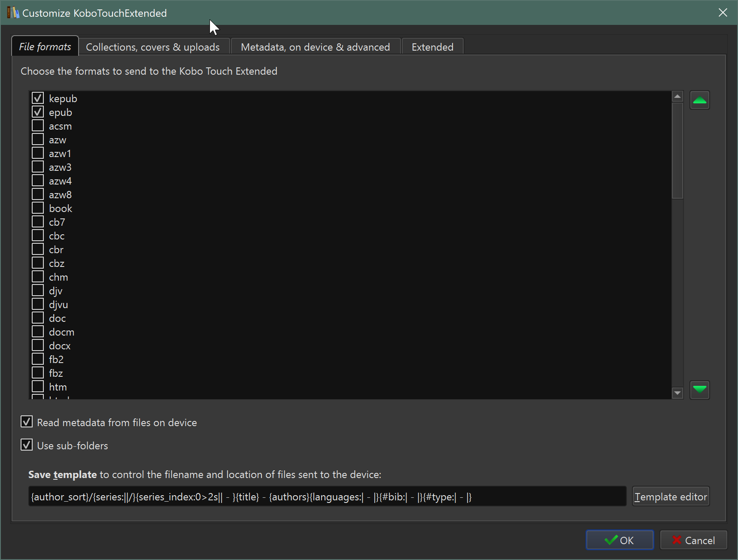Image resolution: width=738 pixels, height=560 pixels.
Task: Select the fb2 format row label
Action: pos(56,360)
